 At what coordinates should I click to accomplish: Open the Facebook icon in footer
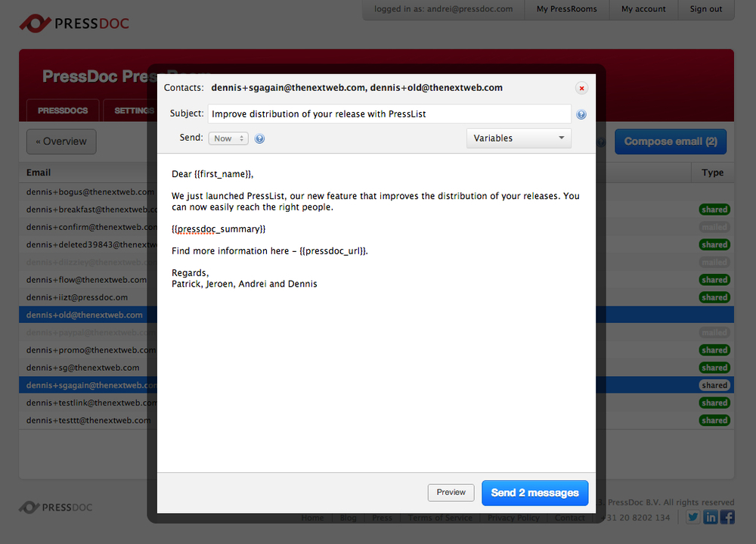pos(727,518)
